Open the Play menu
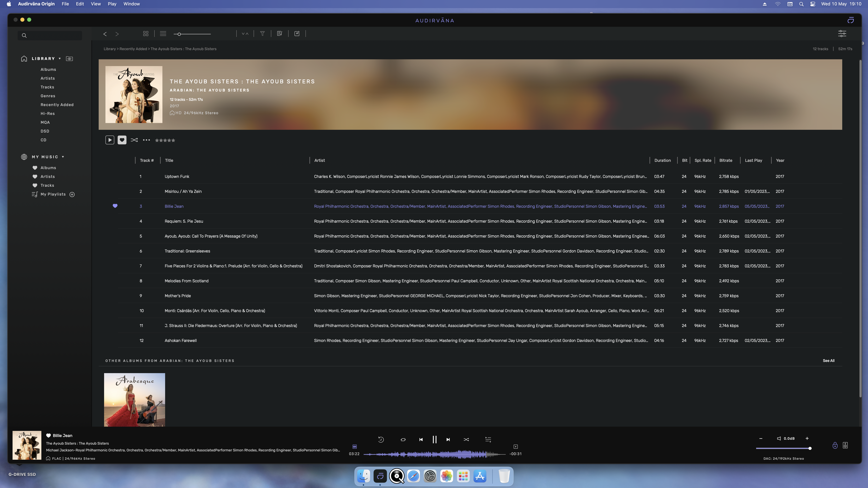Image resolution: width=868 pixels, height=488 pixels. coord(112,4)
